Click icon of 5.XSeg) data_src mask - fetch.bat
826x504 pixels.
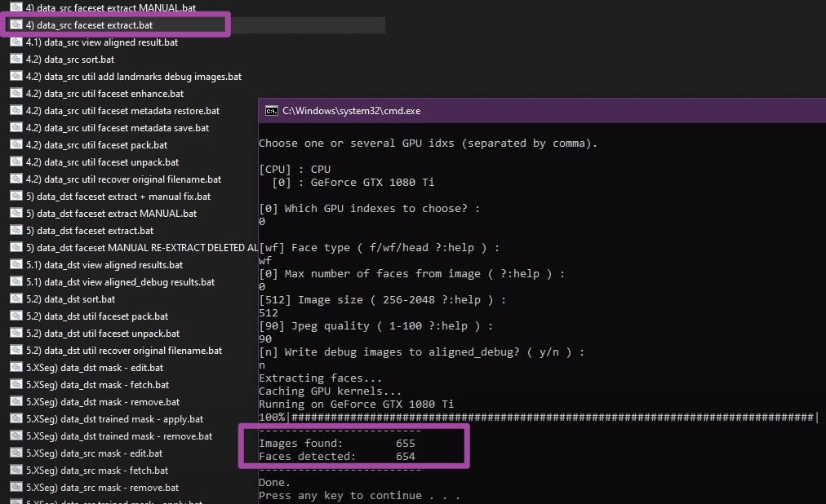pos(16,471)
